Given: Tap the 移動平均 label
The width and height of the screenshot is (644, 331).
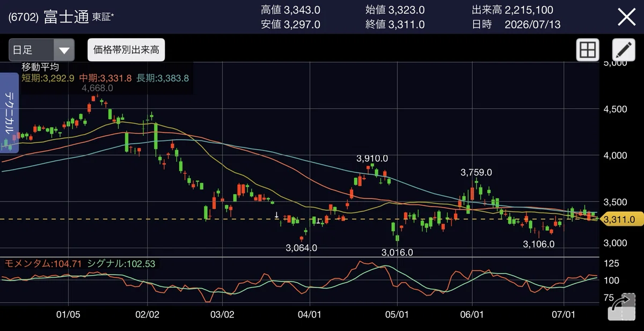Looking at the screenshot, I should tap(40, 67).
